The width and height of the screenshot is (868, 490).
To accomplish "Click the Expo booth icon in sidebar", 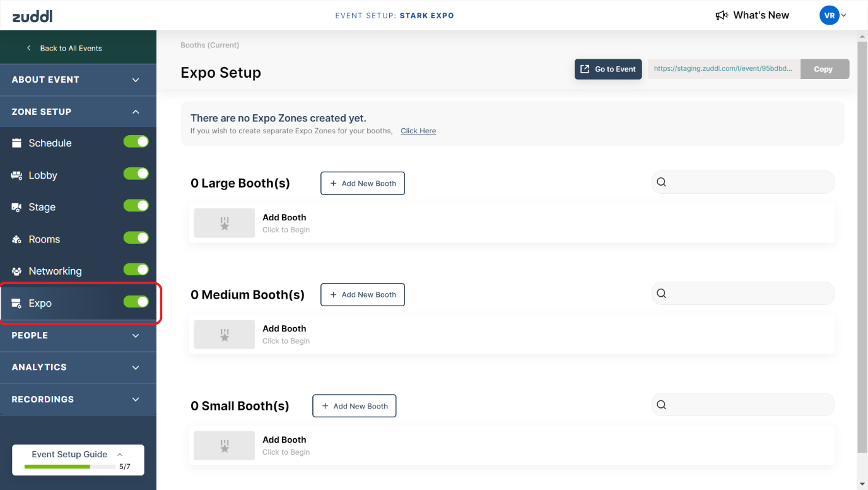I will [17, 303].
